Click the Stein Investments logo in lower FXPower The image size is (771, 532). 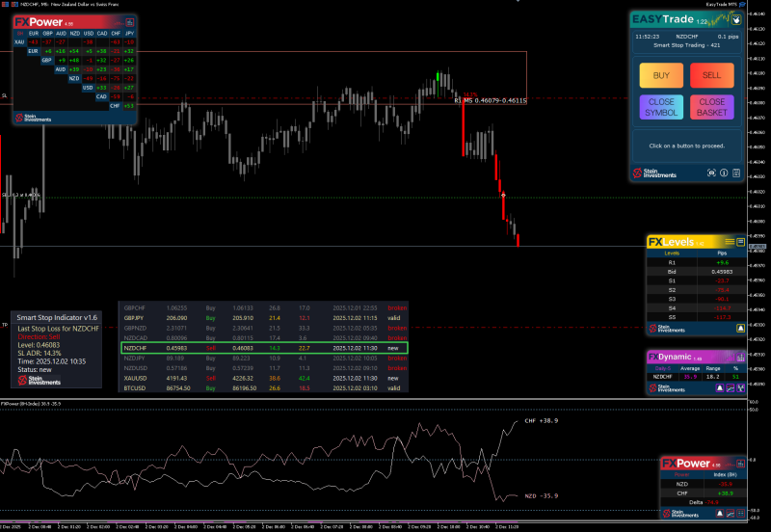point(680,514)
